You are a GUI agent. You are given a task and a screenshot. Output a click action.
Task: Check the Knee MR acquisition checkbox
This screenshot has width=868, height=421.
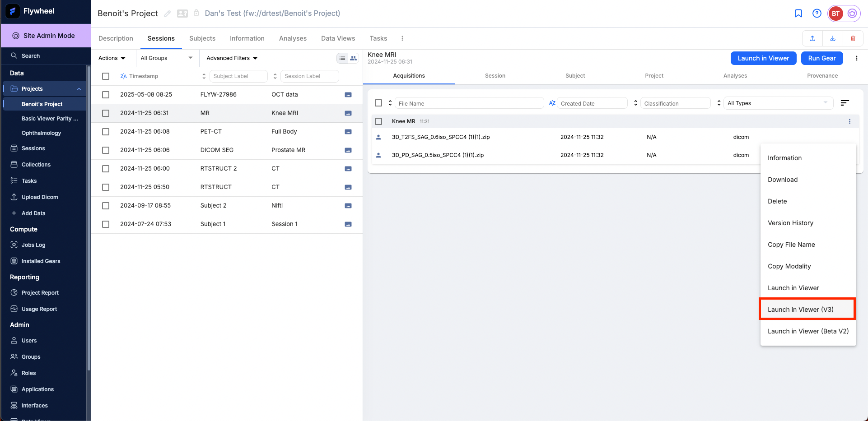(x=378, y=121)
